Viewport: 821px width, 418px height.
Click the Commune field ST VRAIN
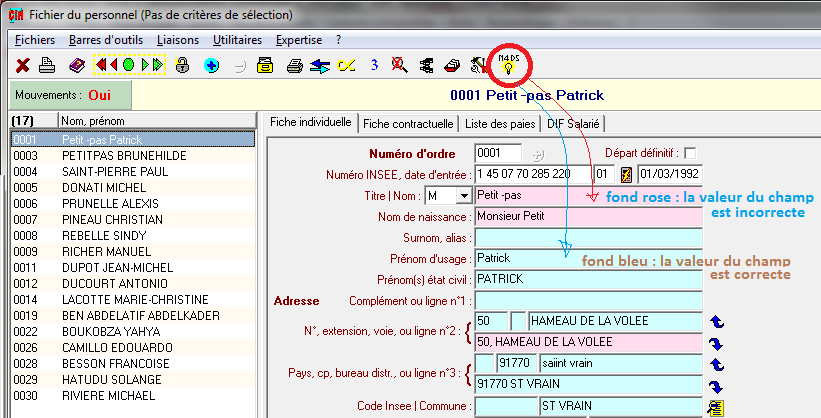pyautogui.click(x=620, y=406)
